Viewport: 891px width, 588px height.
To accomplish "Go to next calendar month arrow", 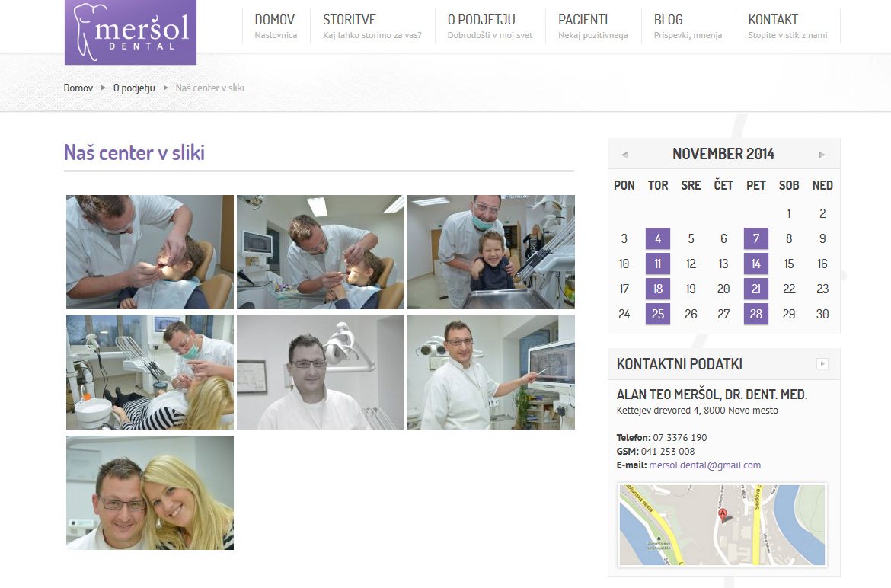I will click(x=822, y=155).
